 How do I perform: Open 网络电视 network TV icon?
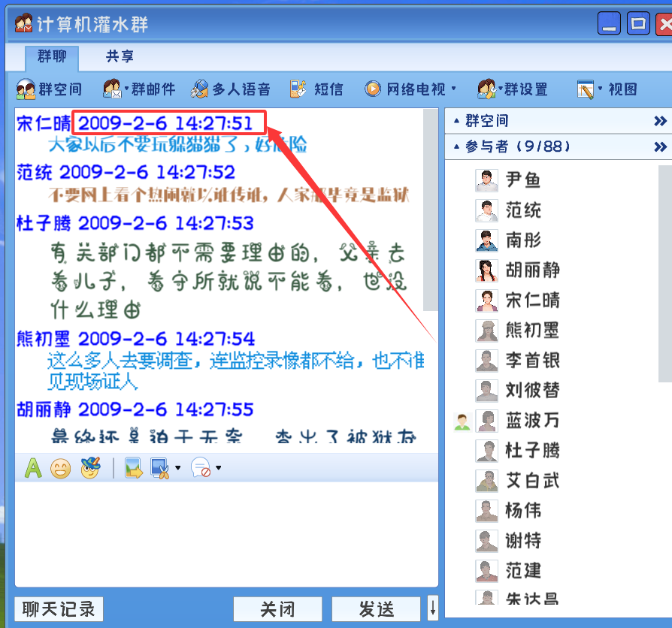pyautogui.click(x=372, y=89)
